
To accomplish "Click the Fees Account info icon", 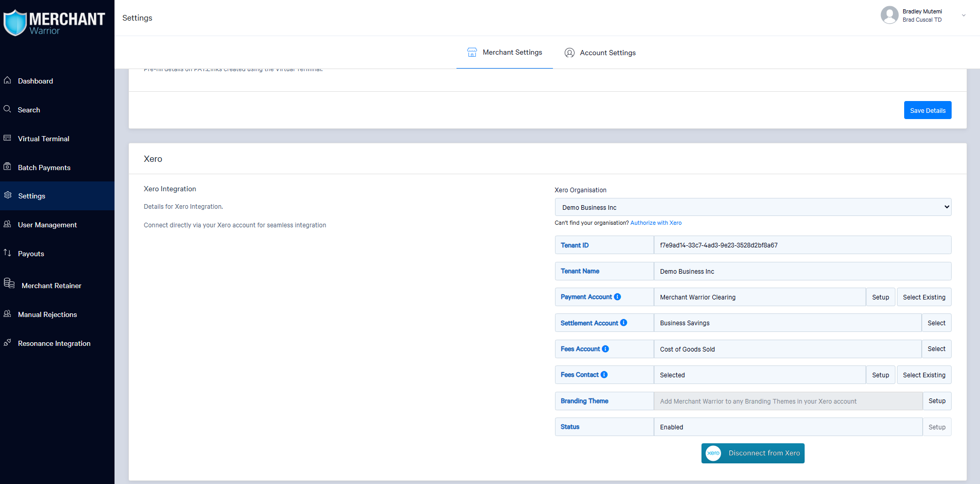I will [606, 349].
